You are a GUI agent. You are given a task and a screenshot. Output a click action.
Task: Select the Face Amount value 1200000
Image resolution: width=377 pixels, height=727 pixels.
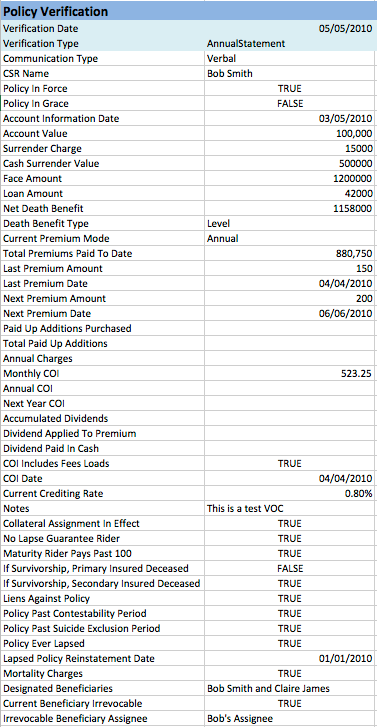click(x=290, y=179)
